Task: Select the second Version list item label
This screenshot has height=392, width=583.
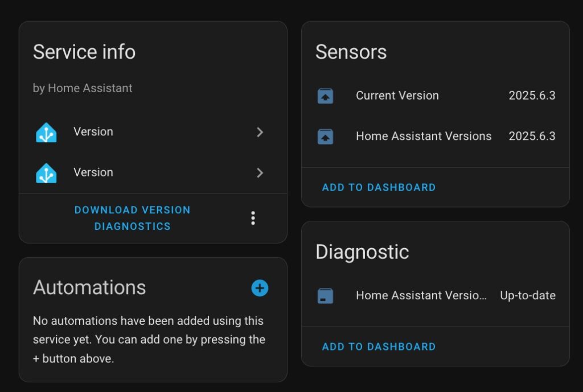Action: [x=93, y=172]
